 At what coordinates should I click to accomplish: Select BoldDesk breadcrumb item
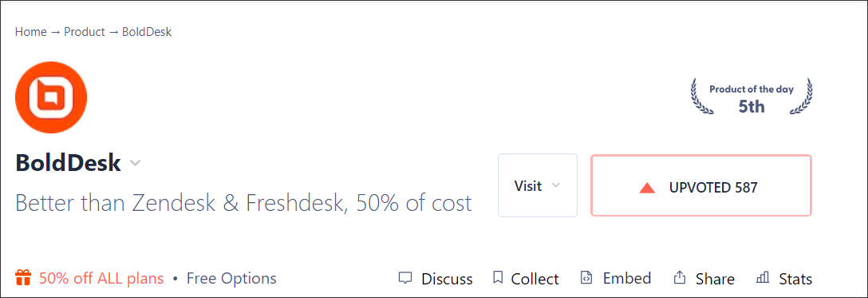[147, 32]
